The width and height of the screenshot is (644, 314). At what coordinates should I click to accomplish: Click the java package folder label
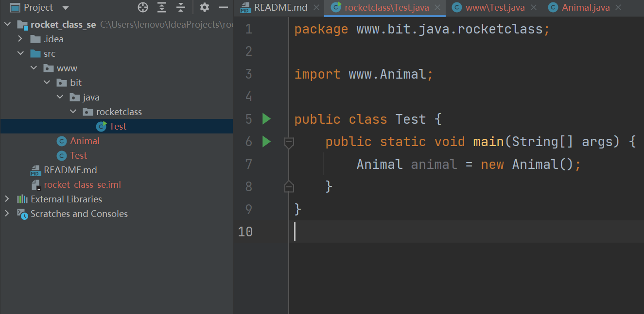pos(91,97)
